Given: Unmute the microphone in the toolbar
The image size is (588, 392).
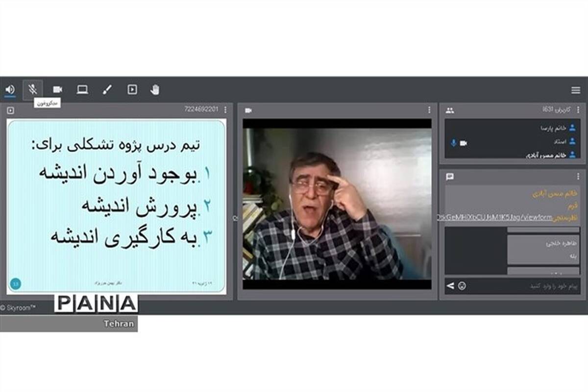Looking at the screenshot, I should point(33,90).
